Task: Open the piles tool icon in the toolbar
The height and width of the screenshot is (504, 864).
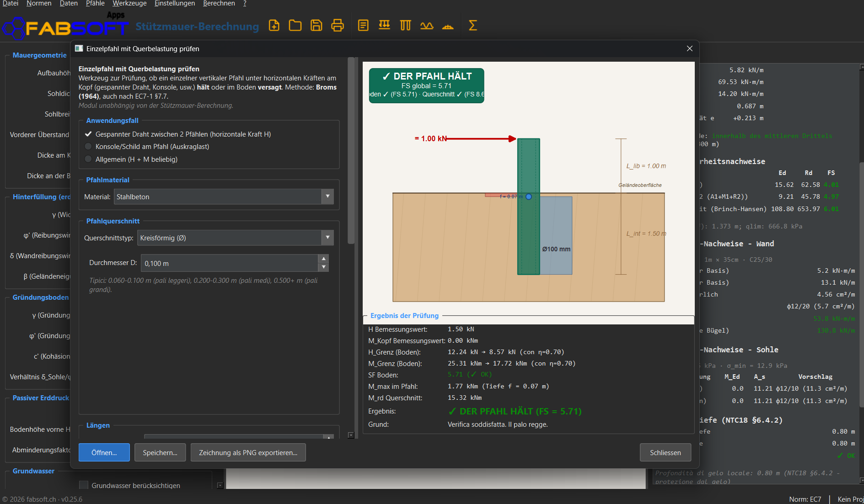Action: point(405,25)
